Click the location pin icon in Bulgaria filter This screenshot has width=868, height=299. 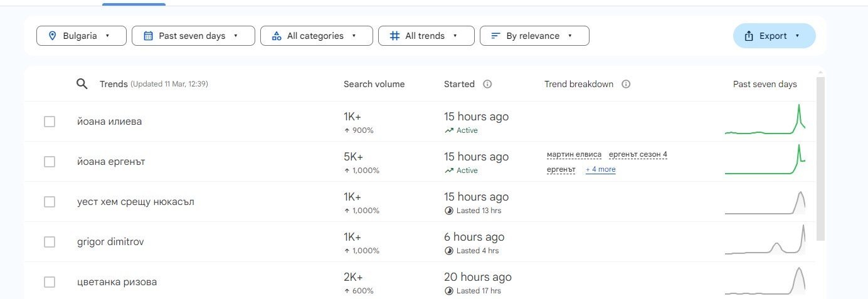tap(52, 36)
